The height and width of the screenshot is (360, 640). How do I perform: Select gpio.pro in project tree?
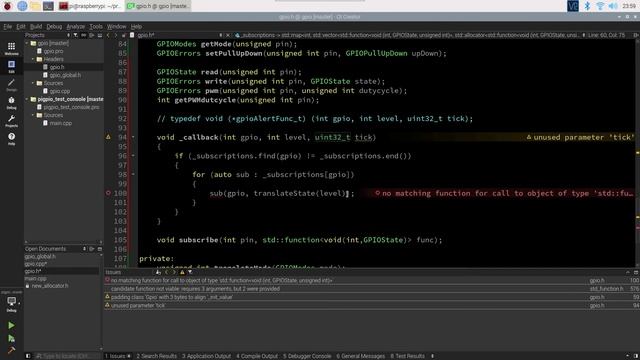point(53,51)
